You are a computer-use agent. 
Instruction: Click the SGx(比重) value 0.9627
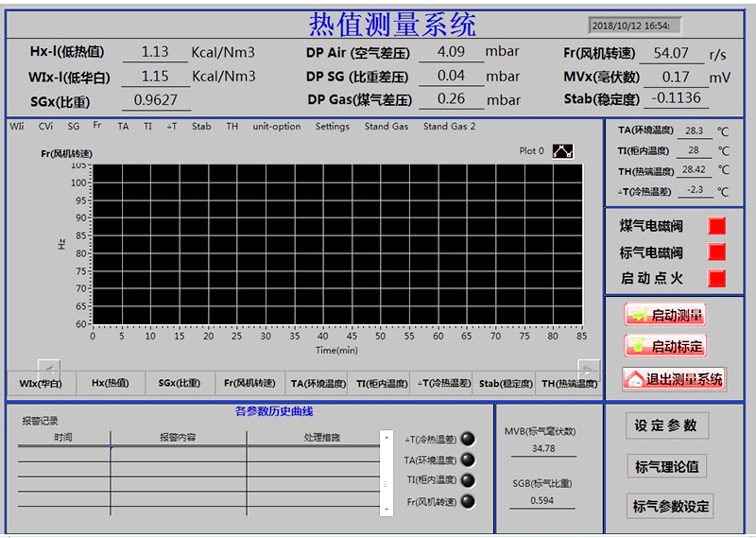[x=156, y=100]
